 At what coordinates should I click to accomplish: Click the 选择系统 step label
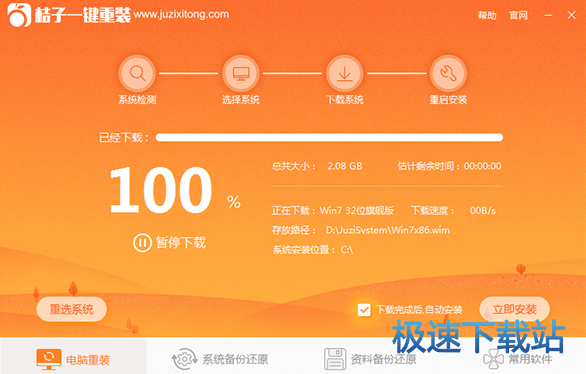click(241, 100)
